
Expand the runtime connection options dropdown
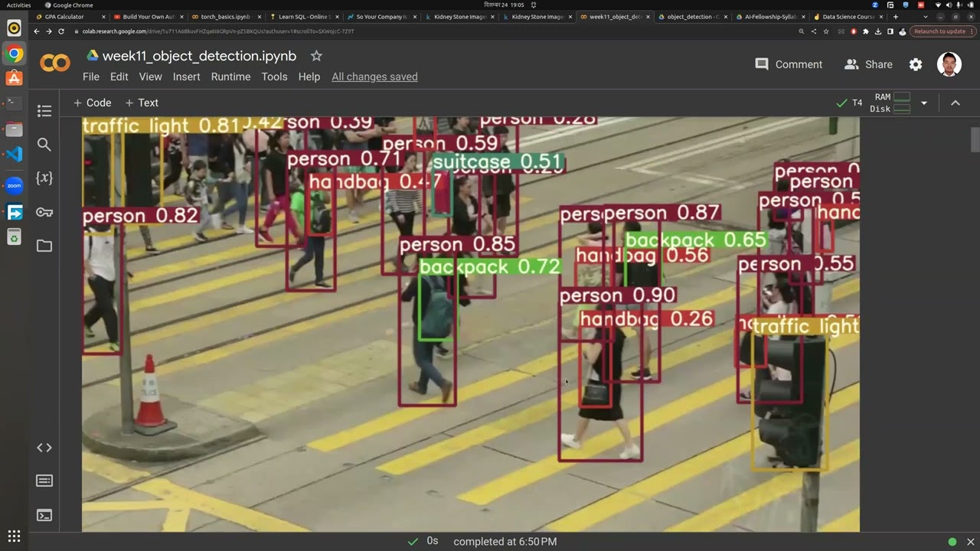click(924, 103)
